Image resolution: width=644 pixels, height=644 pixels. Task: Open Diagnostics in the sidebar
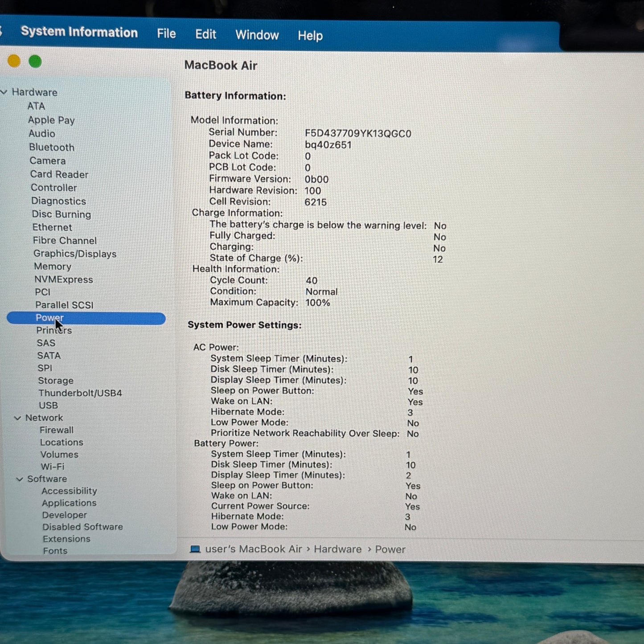point(59,201)
